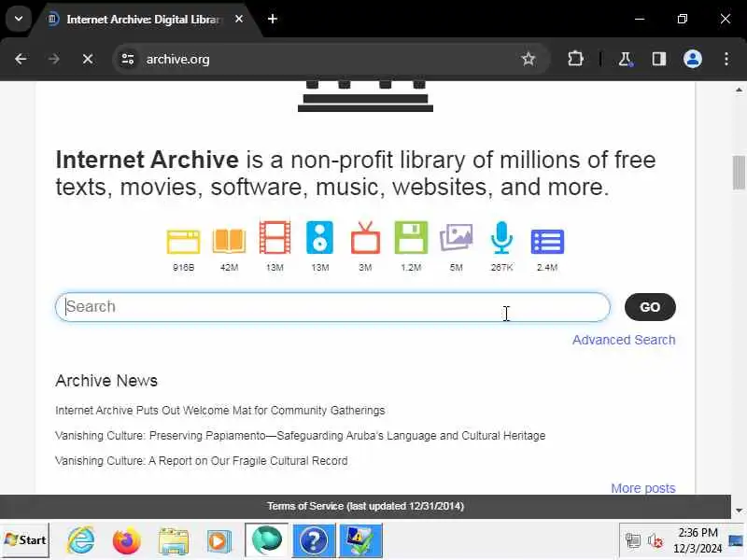Toggle the browser side panel icon
Image resolution: width=747 pixels, height=560 pixels.
pos(659,59)
